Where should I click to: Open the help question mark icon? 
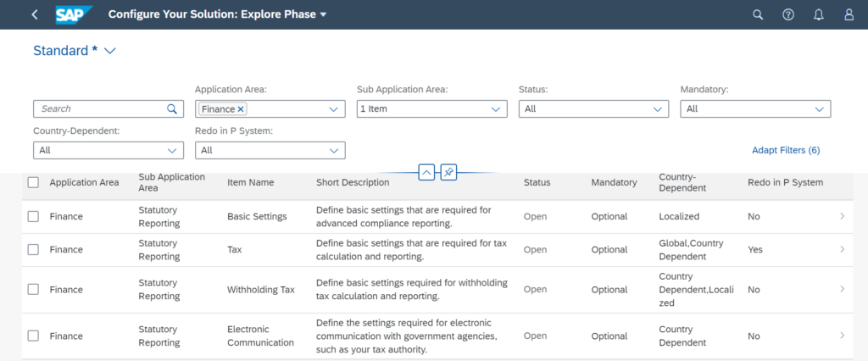[788, 14]
